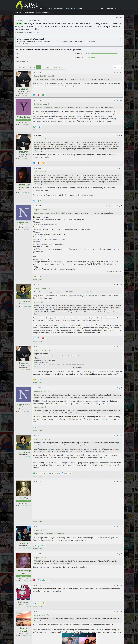Click the share icon on post #15,953
Image resolution: width=138 pixels, height=644 pixels.
[x=115, y=585]
